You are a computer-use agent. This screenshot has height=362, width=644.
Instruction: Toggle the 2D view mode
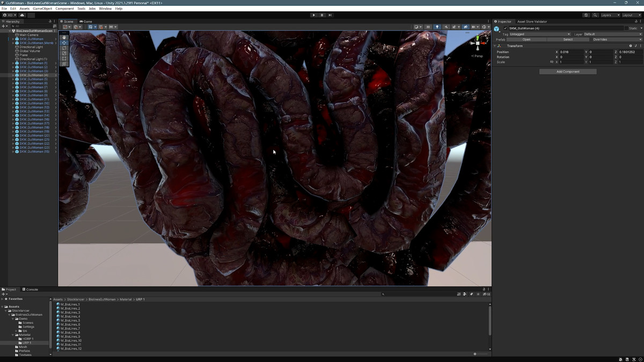[428, 27]
